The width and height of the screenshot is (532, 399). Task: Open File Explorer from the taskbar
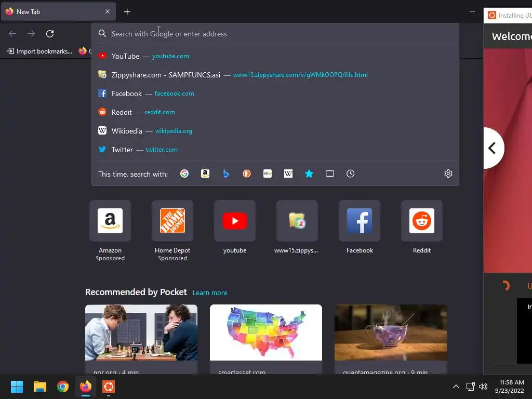(39, 387)
